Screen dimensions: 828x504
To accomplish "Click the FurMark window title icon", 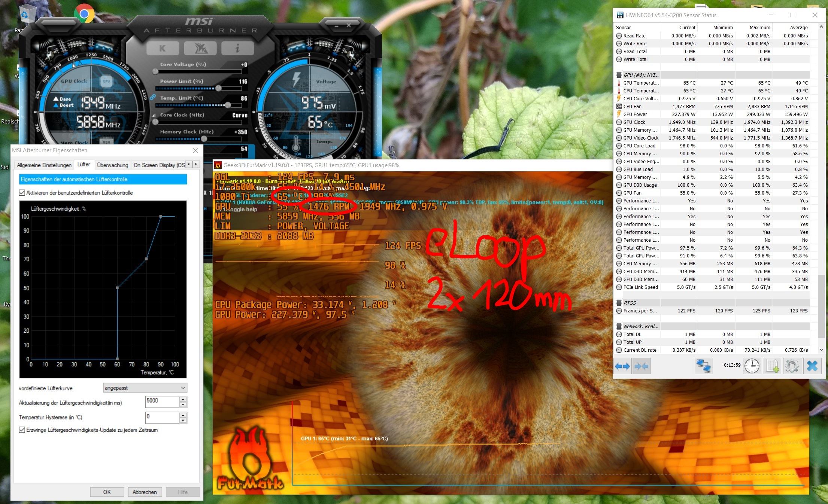I will coord(218,165).
